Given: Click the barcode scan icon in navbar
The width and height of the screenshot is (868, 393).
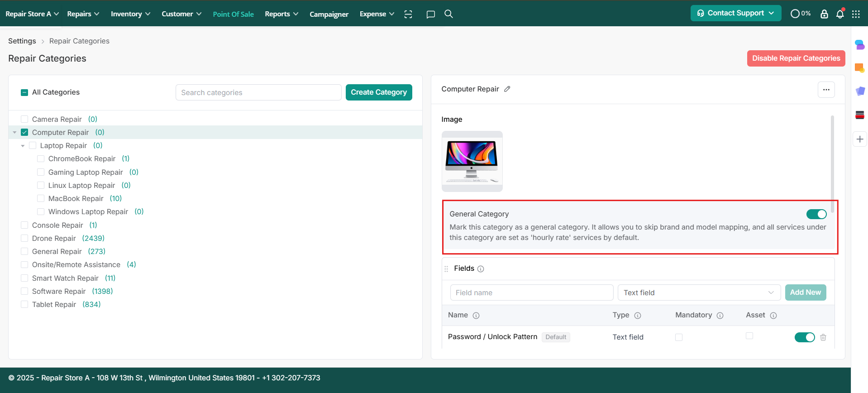Looking at the screenshot, I should (408, 14).
